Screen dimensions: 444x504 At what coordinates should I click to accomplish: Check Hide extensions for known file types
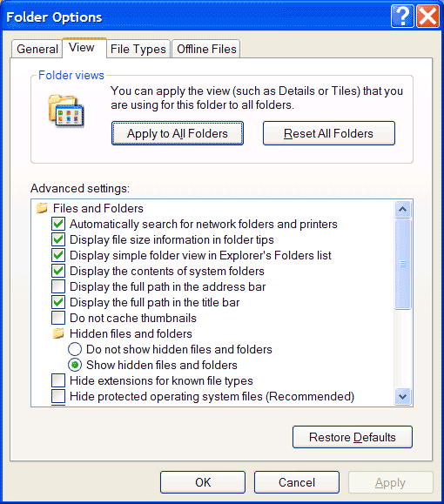58,380
